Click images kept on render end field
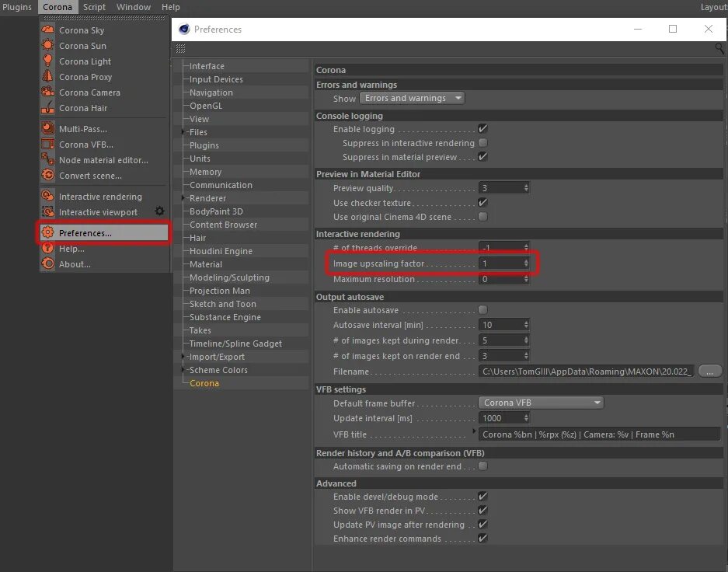This screenshot has height=572, width=728. [500, 356]
